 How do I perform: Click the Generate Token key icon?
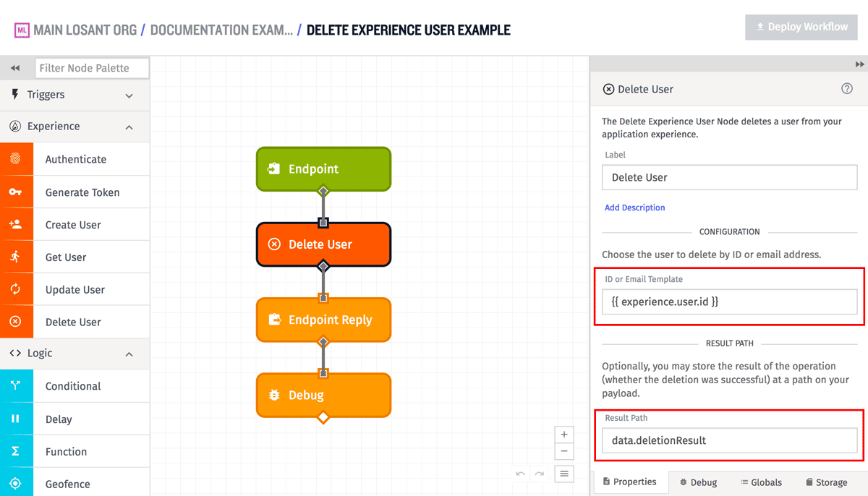pos(16,192)
